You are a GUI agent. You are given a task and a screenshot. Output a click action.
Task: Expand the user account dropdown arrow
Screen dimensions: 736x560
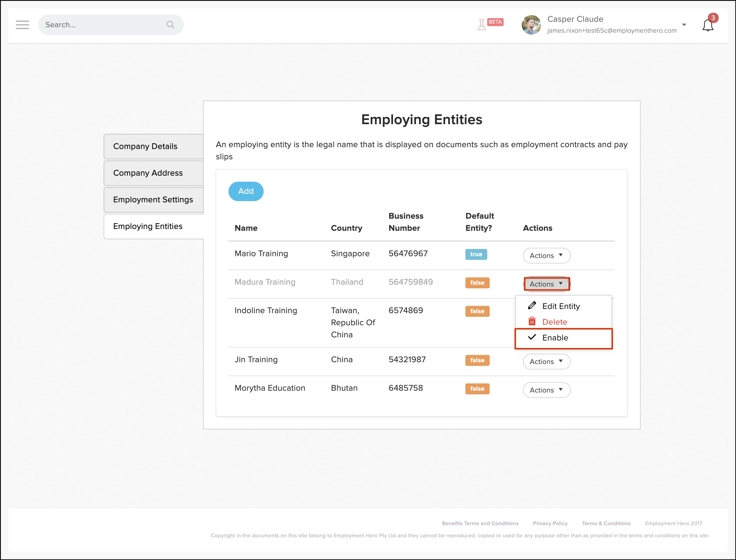[x=684, y=25]
